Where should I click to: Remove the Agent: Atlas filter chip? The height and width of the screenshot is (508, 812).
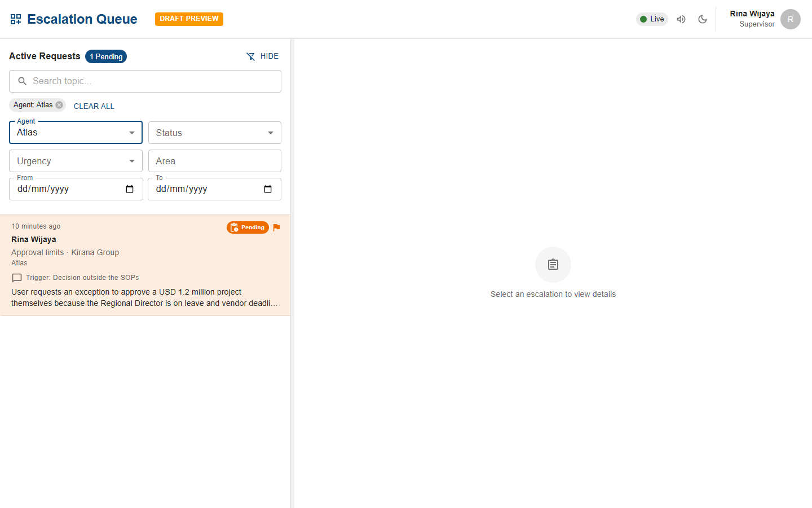(x=59, y=105)
